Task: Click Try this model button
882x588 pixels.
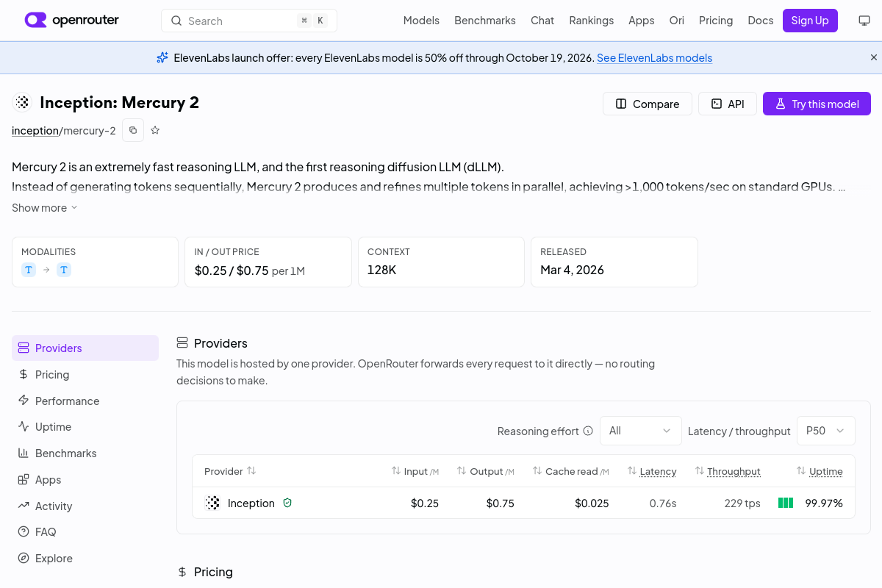Action: tap(817, 104)
